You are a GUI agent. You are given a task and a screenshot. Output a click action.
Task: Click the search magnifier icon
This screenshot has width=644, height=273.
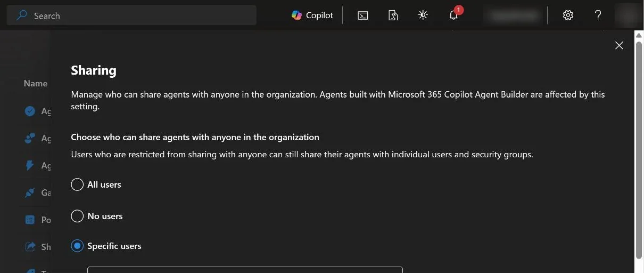22,15
